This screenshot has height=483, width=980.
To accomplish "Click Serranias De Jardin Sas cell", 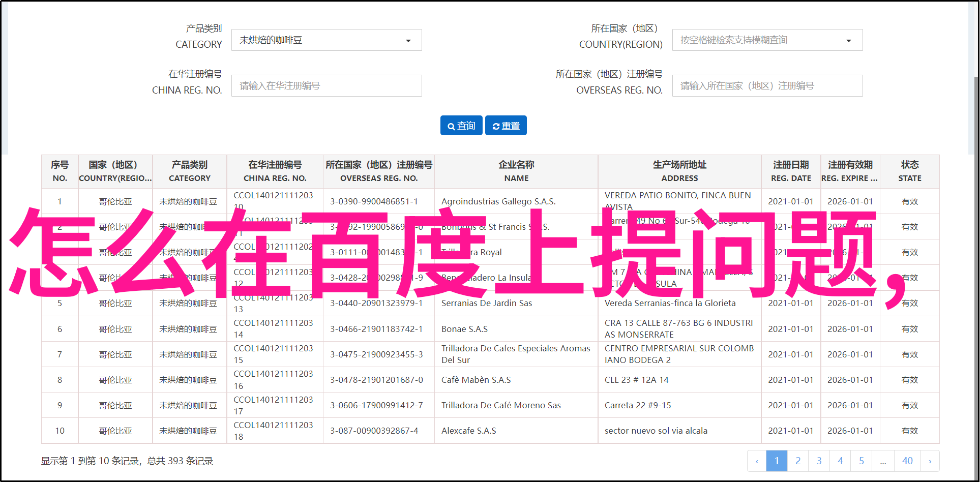I will 487,304.
